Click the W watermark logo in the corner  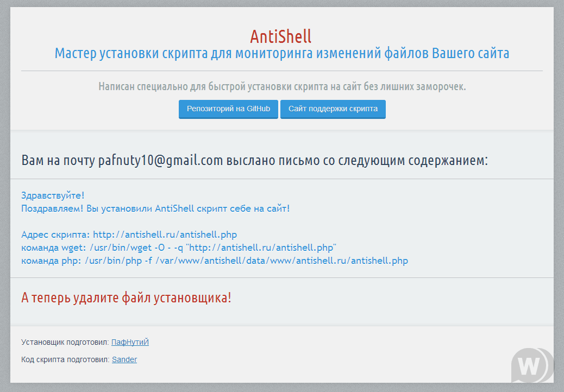click(x=529, y=367)
